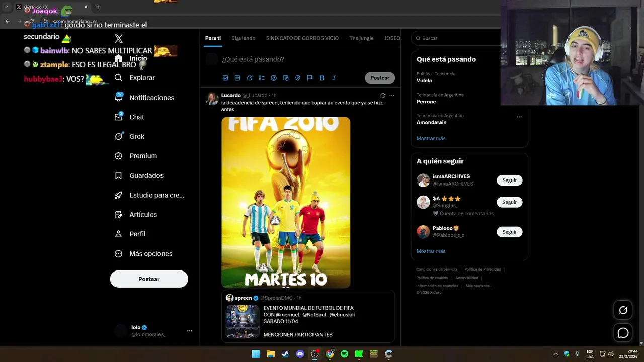Open the FIFA 2010 poster image
The image size is (644, 362).
point(286,203)
